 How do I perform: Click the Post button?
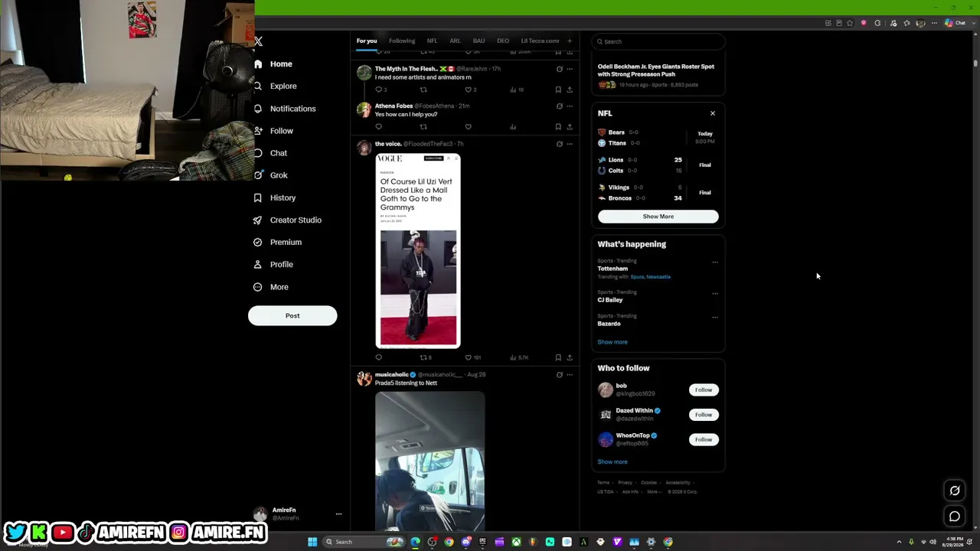(292, 316)
